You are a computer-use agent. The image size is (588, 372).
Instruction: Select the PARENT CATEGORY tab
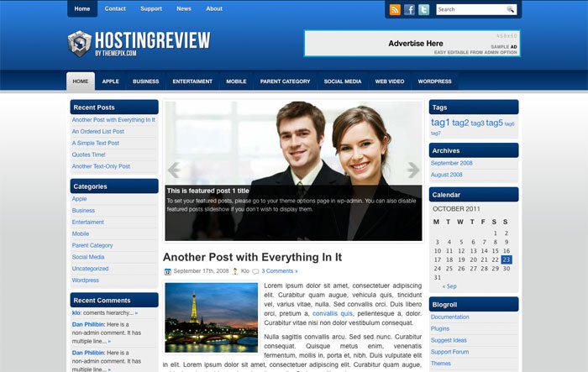[285, 81]
